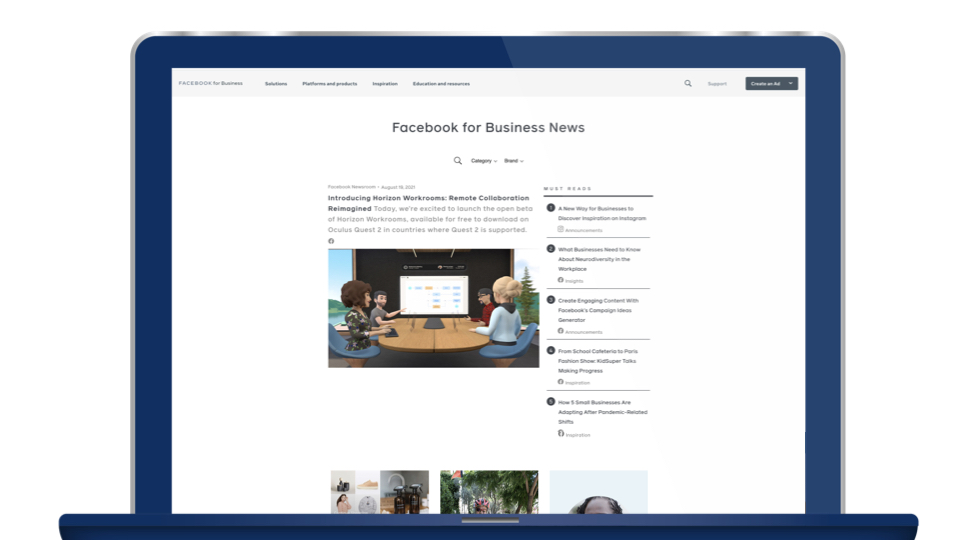The image size is (960, 540).
Task: Click Facebook icon under Campaign Ideas Generator article
Action: point(560,331)
